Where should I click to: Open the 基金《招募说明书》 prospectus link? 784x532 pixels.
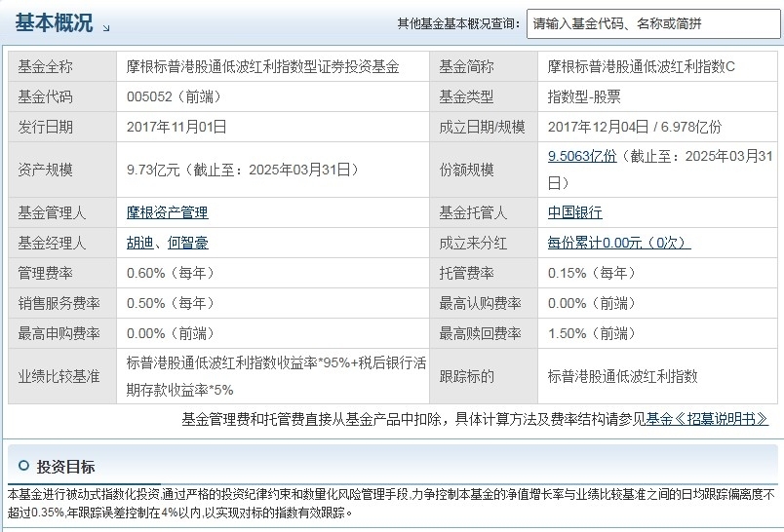707,419
